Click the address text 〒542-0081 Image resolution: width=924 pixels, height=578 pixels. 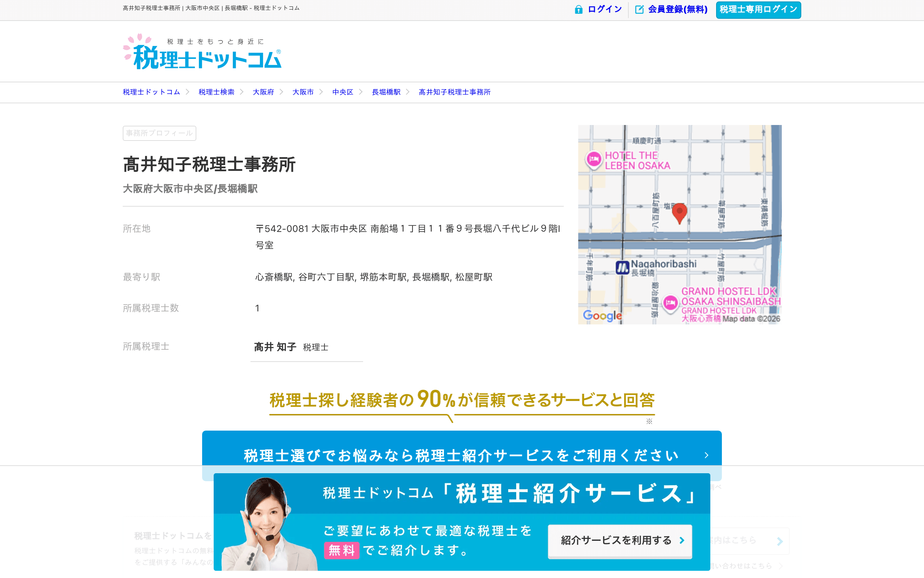408,237
